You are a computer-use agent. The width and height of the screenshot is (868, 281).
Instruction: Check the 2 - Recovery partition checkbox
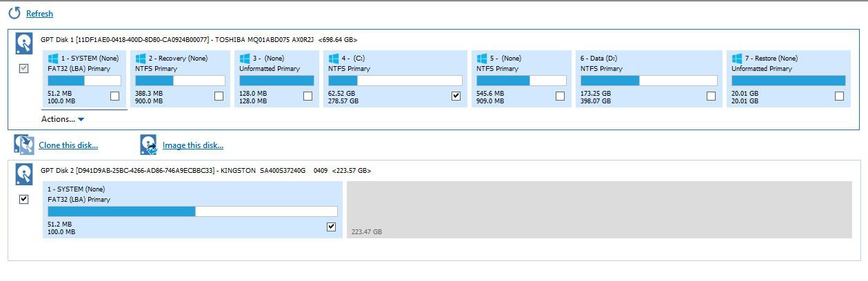(x=219, y=96)
